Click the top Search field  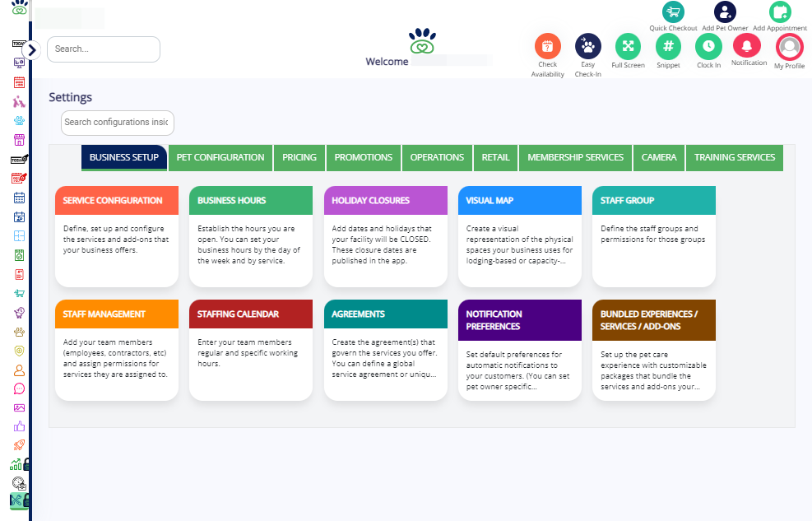pos(104,49)
